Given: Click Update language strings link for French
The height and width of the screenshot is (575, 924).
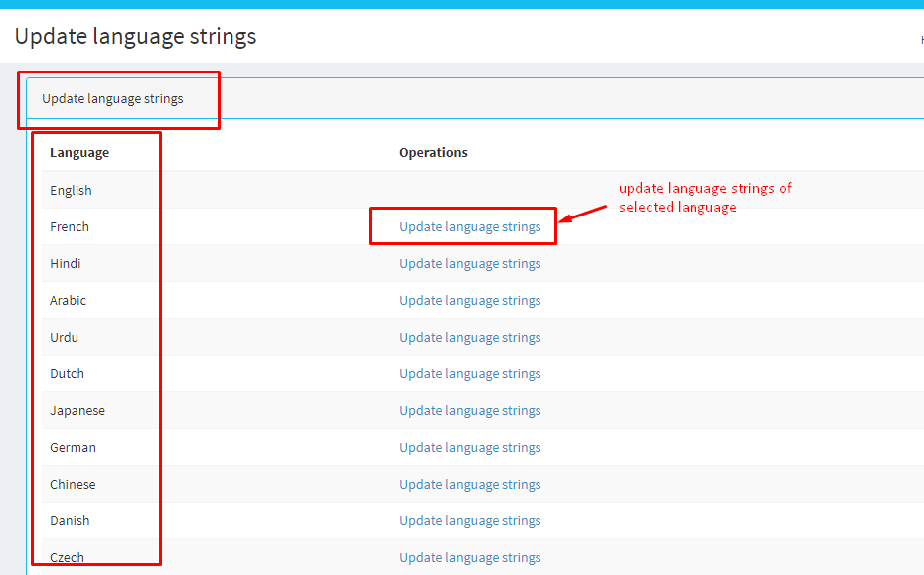Looking at the screenshot, I should point(470,227).
